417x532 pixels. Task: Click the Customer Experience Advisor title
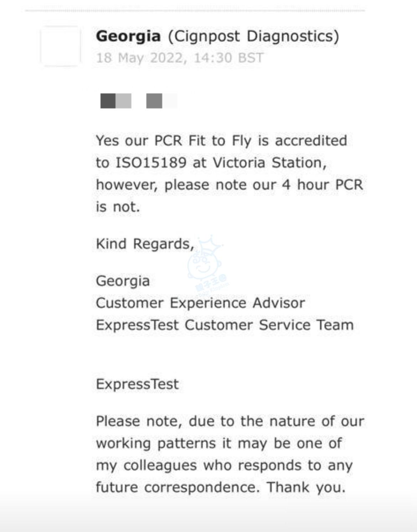[x=200, y=303]
